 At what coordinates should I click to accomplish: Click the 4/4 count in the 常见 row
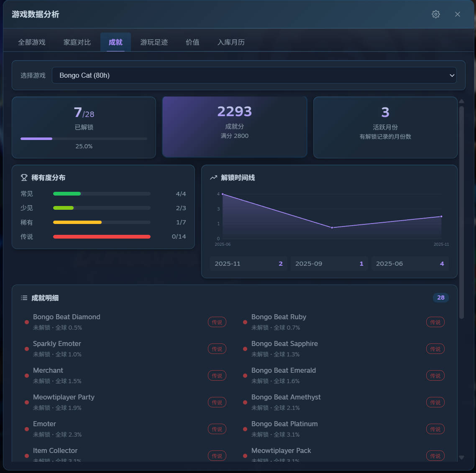click(181, 194)
